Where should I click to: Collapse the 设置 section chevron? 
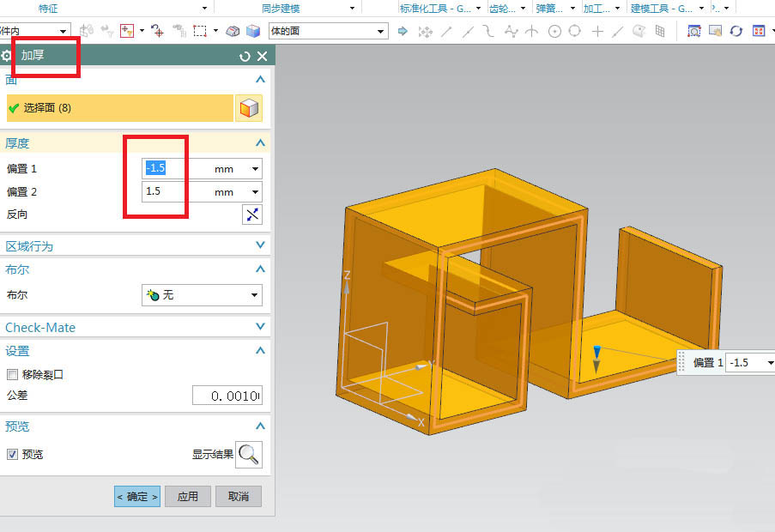tap(260, 350)
